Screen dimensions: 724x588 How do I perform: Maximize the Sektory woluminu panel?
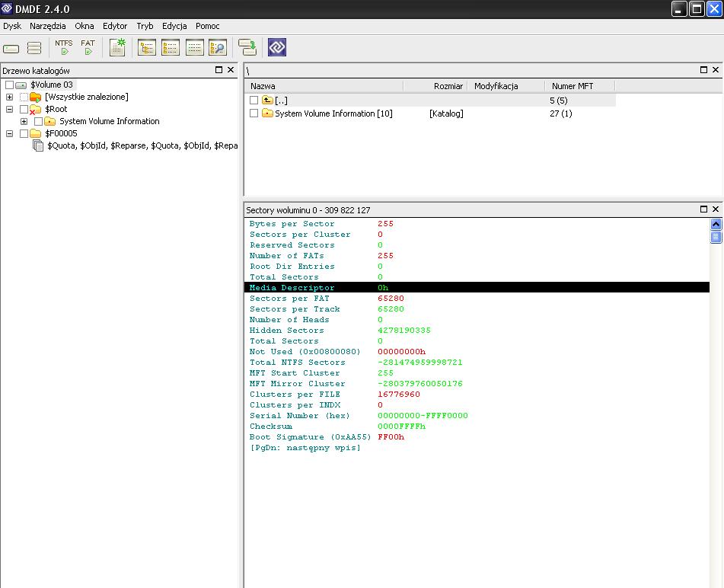[x=703, y=209]
